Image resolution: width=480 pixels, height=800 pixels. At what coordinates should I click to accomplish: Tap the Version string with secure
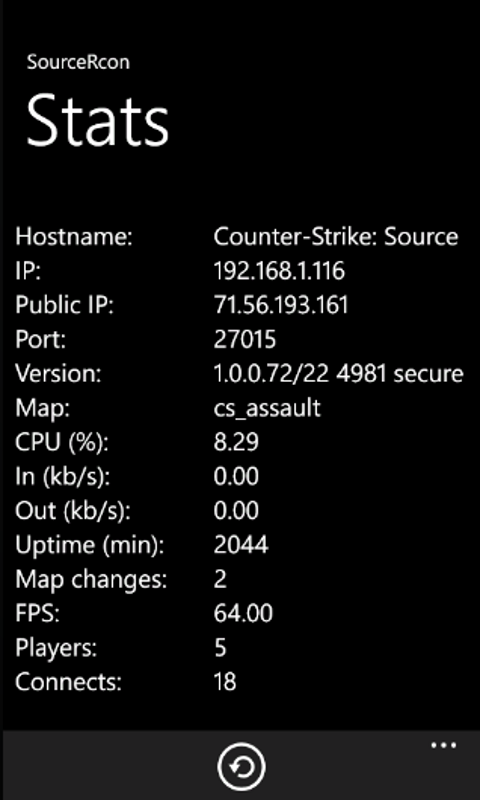point(338,373)
